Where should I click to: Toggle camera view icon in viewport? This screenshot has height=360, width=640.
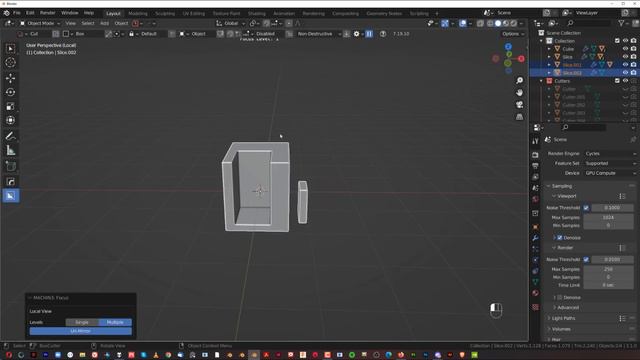[519, 105]
